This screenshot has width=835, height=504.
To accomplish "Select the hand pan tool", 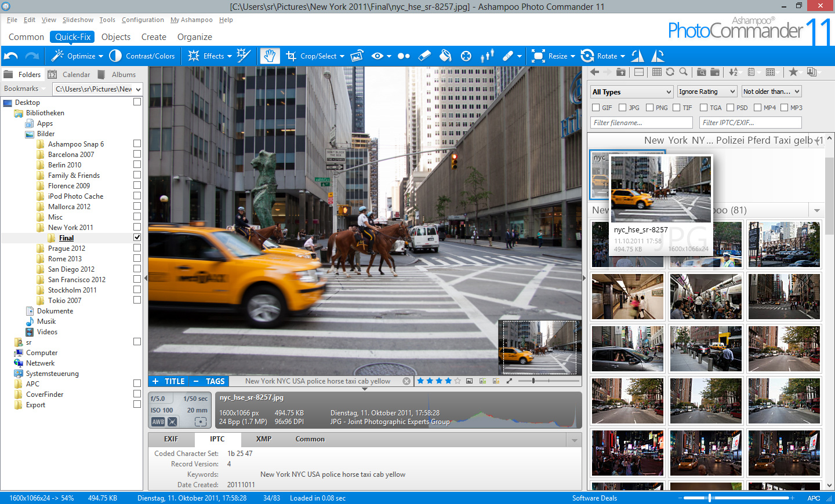I will (x=270, y=56).
